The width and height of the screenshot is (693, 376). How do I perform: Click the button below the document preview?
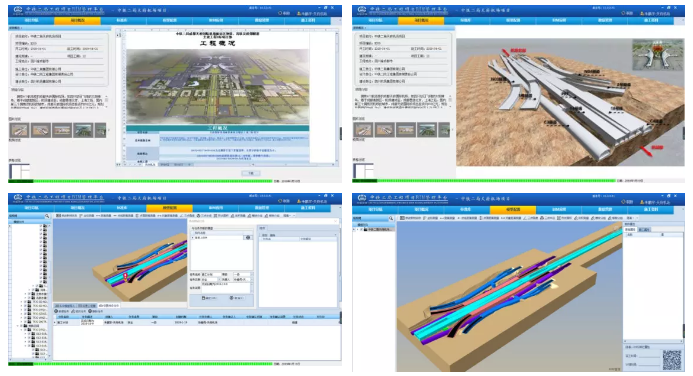(251, 173)
